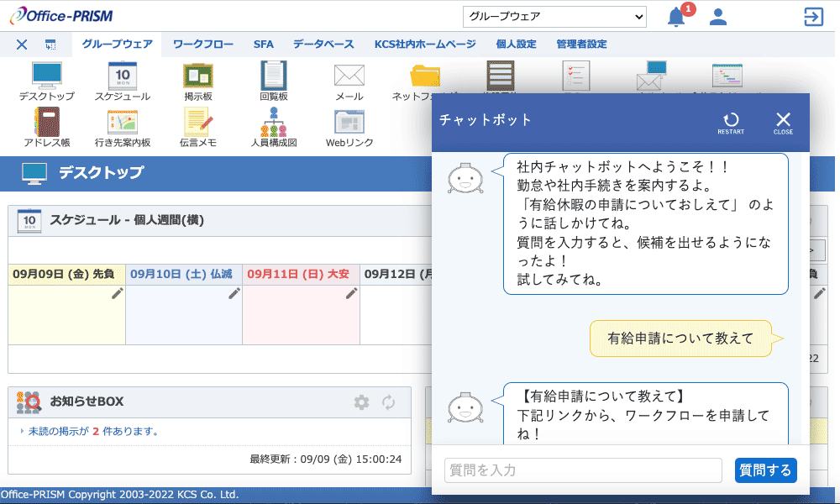This screenshot has height=504, width=840.
Task: Open the アドレス帳 address book icon
Action: click(47, 123)
